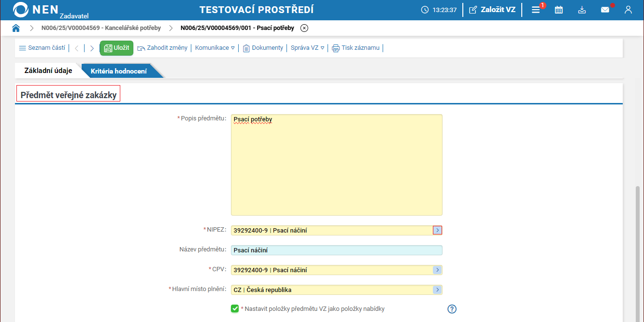Go to previous record arrow
The width and height of the screenshot is (644, 322).
point(77,48)
